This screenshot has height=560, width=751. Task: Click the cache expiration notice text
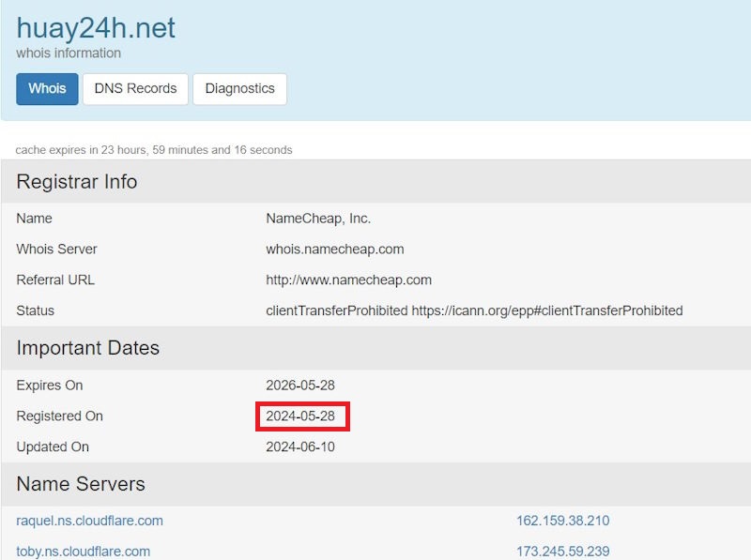click(x=152, y=149)
